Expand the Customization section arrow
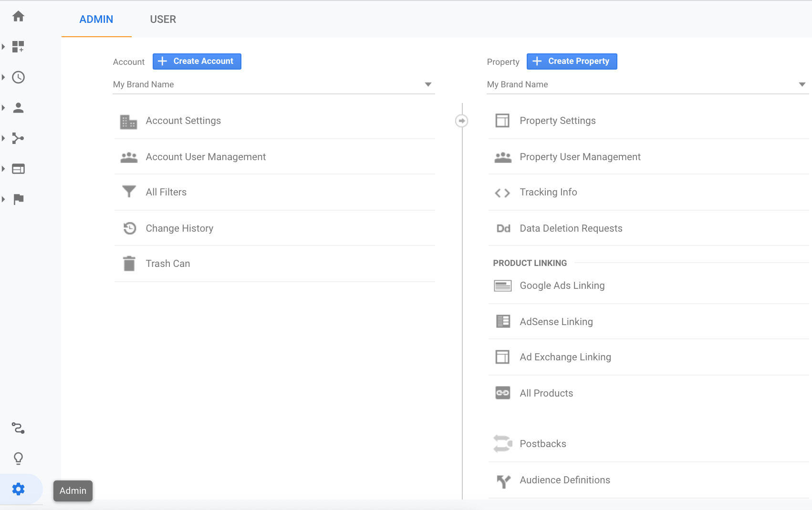The image size is (812, 510). coord(3,47)
